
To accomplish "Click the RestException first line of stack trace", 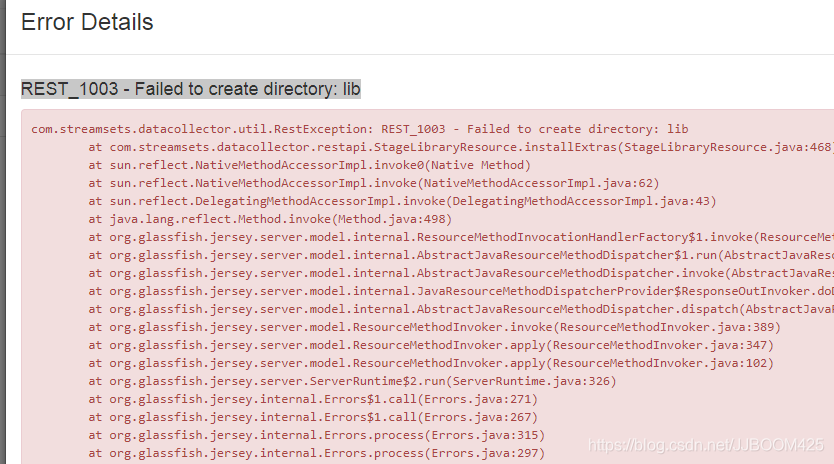I will coord(360,129).
